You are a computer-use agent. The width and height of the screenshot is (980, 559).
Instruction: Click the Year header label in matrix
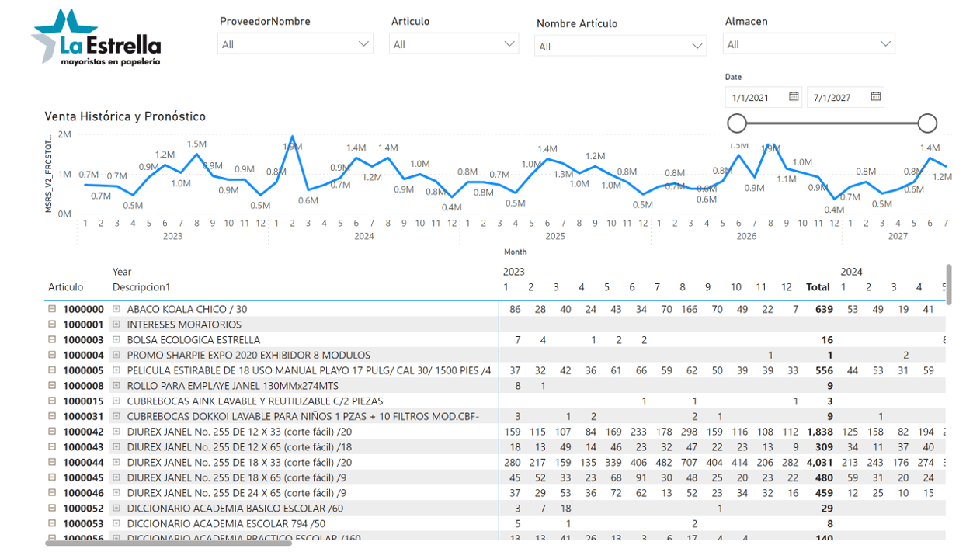[122, 272]
